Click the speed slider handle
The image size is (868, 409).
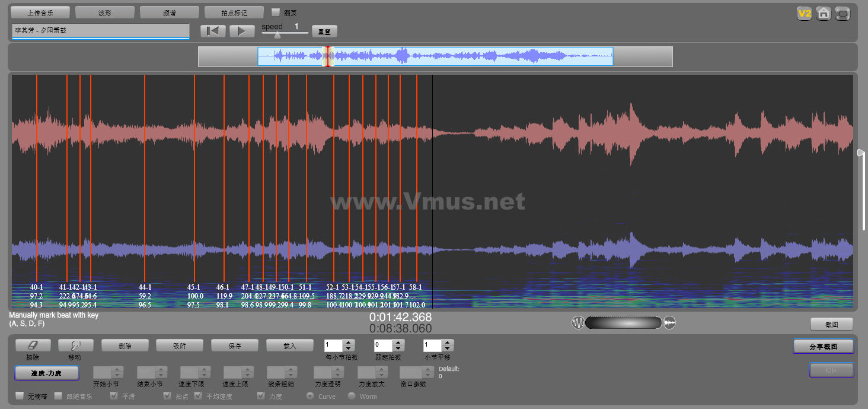(x=277, y=35)
